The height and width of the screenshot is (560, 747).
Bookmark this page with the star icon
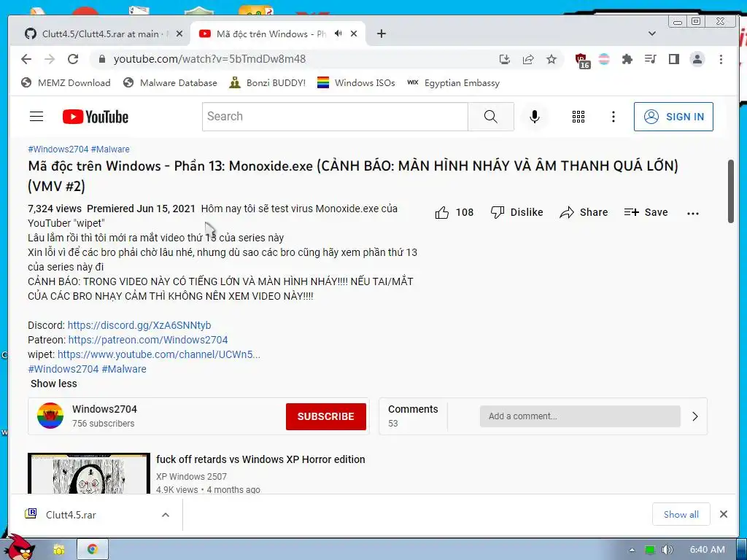pos(551,59)
